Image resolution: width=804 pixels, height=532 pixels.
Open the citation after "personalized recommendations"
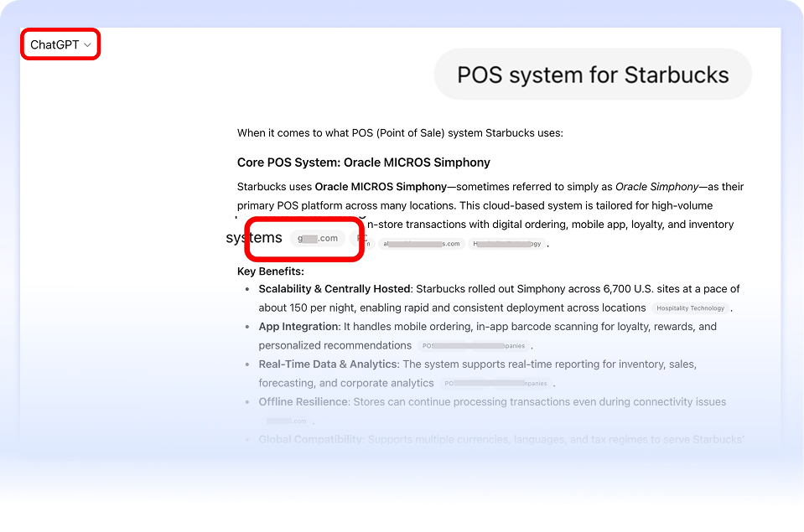[x=474, y=346]
